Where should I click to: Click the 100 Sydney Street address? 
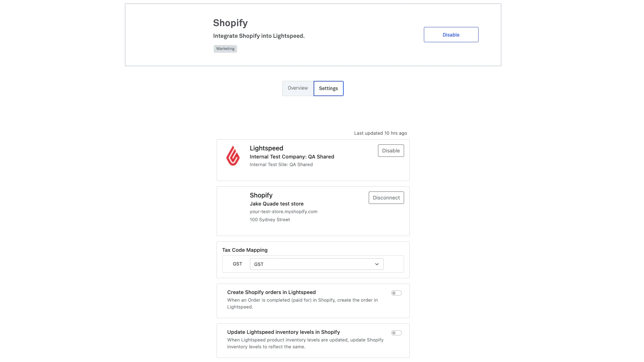pyautogui.click(x=270, y=220)
